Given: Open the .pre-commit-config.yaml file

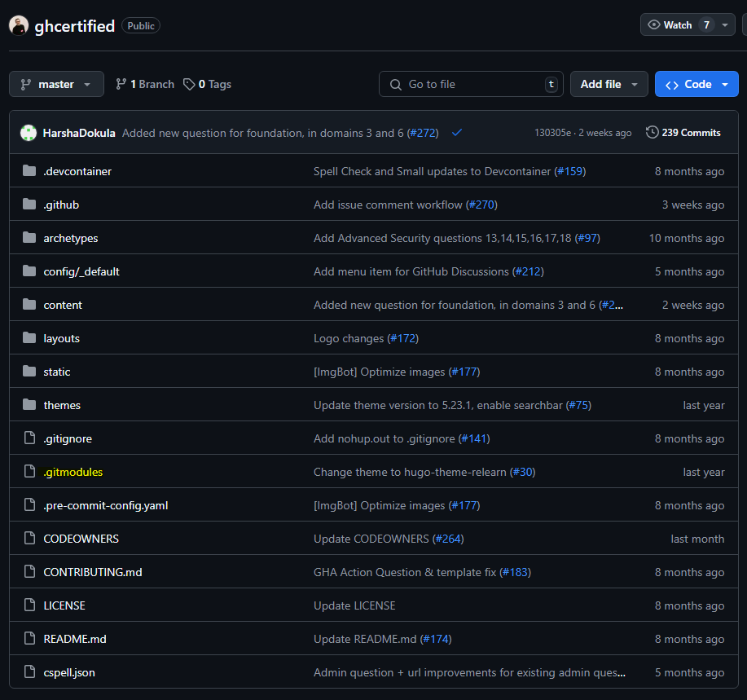Looking at the screenshot, I should [106, 505].
